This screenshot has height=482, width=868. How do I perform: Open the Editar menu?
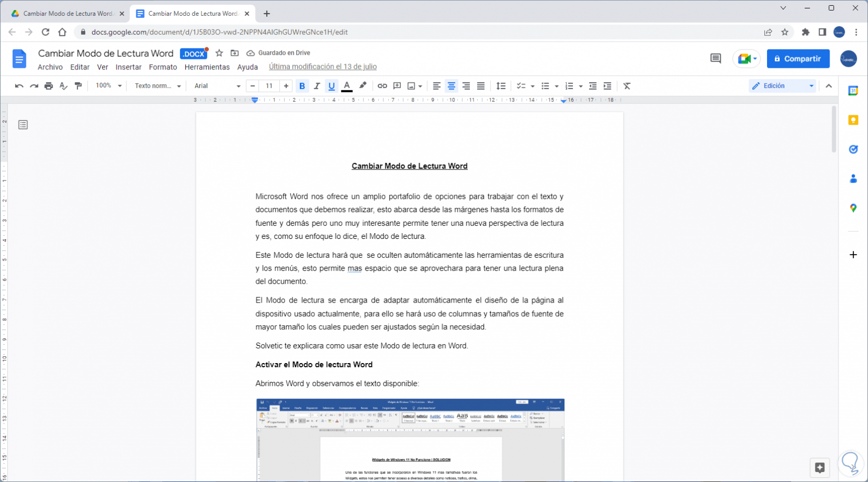point(80,67)
